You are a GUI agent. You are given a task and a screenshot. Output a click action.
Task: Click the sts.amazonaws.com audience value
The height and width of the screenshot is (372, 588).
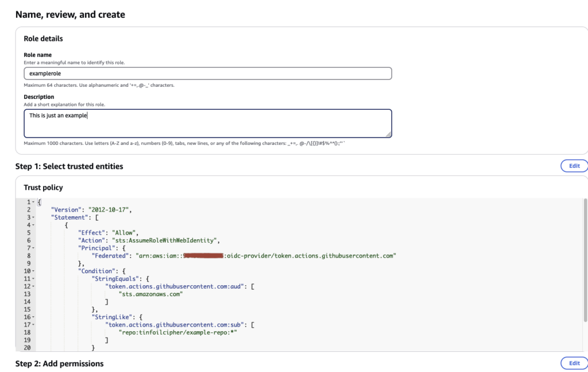[150, 294]
